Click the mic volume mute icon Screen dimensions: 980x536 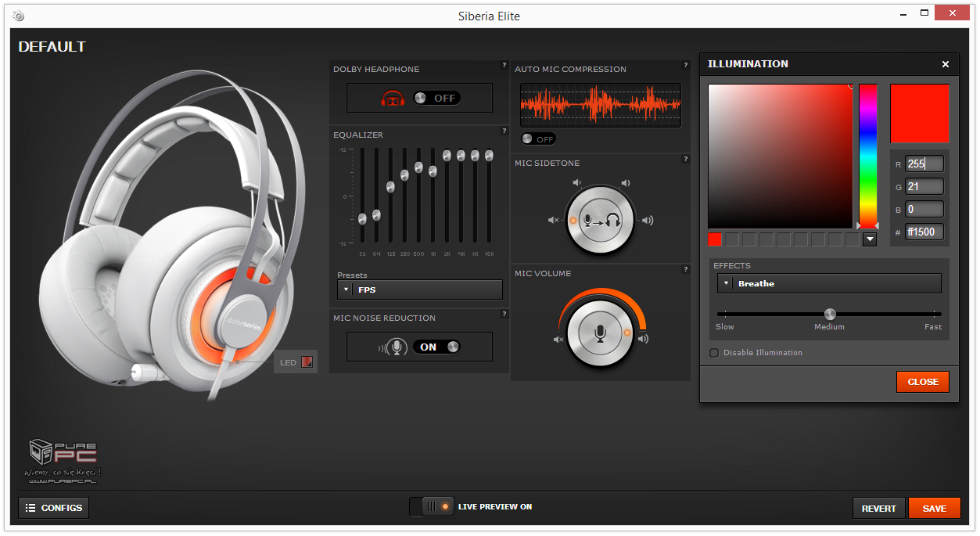558,340
